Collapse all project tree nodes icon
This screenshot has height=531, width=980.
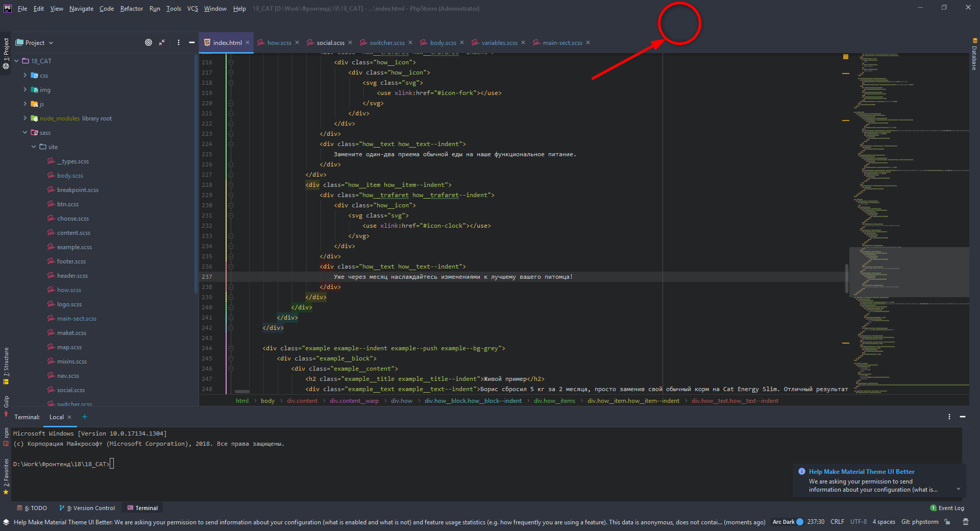point(162,42)
